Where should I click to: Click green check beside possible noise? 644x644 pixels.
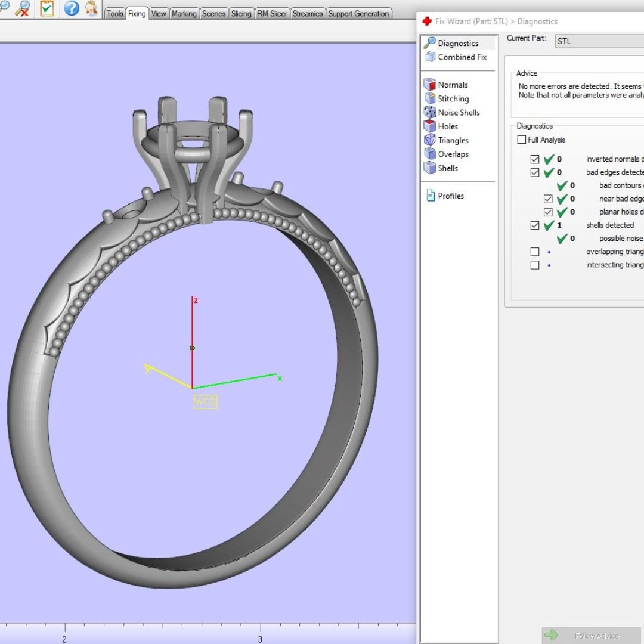562,238
